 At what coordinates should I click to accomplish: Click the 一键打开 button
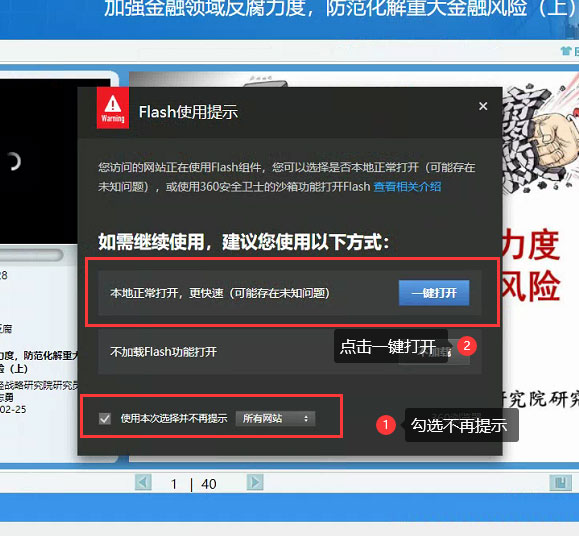pos(434,293)
